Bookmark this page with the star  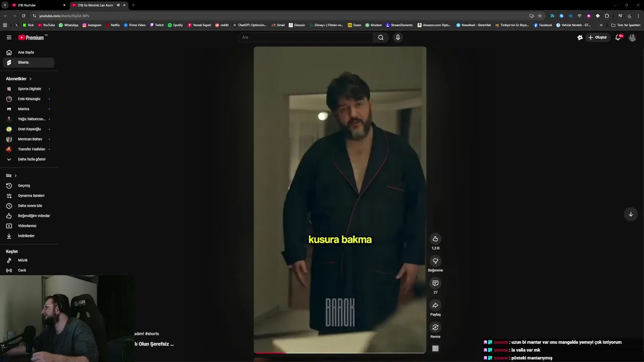pos(540,16)
